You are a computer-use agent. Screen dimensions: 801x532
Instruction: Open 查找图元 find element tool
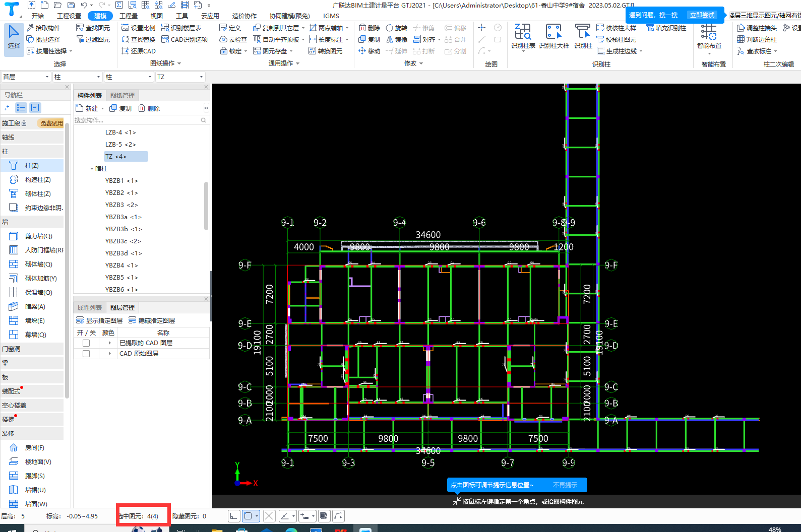pyautogui.click(x=93, y=28)
